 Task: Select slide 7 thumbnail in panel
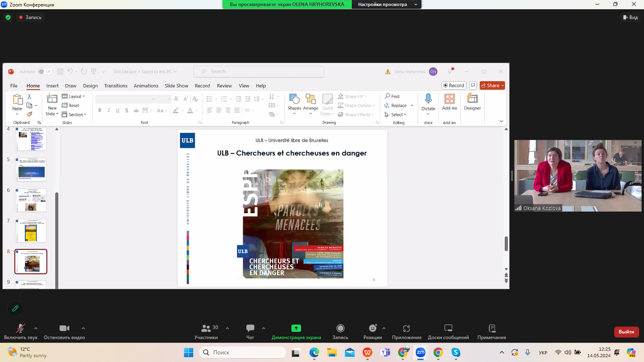pyautogui.click(x=31, y=231)
